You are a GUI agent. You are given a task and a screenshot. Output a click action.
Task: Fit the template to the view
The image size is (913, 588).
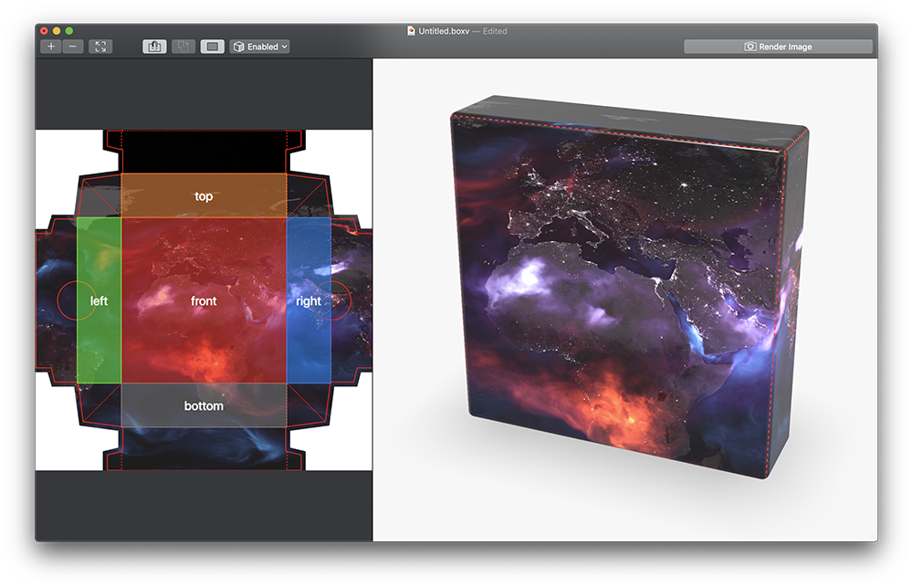tap(100, 47)
